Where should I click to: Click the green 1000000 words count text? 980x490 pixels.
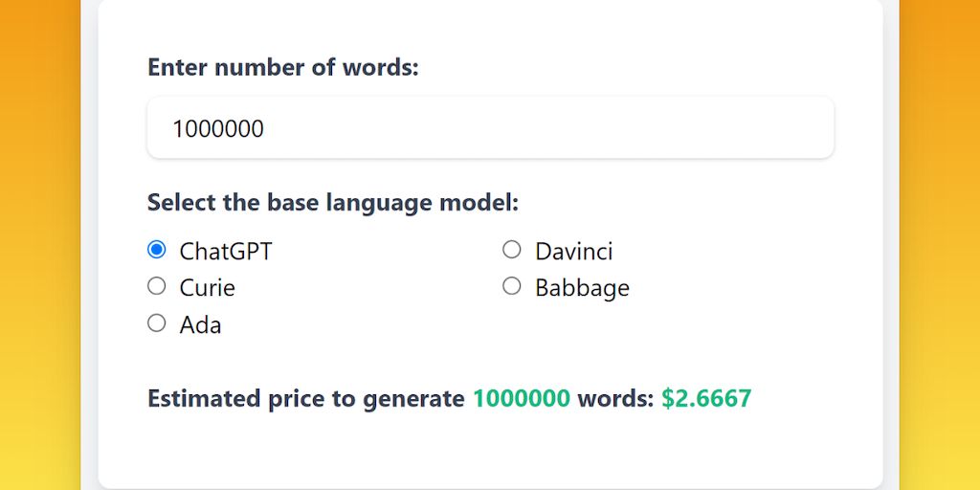pyautogui.click(x=522, y=398)
